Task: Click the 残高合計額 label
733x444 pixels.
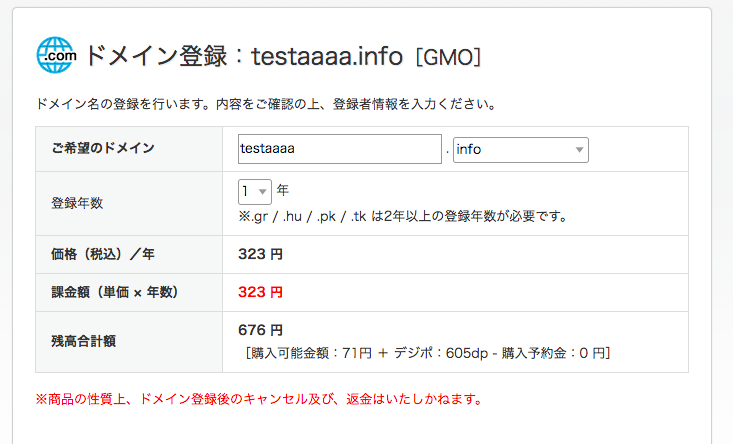Action: (x=83, y=341)
